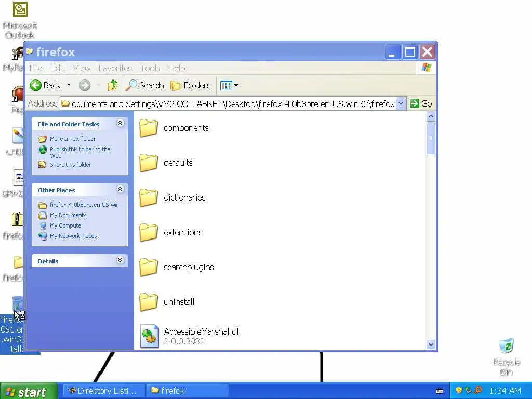Click the keyboard icon in the taskbar
The height and width of the screenshot is (399, 532).
[x=440, y=391]
